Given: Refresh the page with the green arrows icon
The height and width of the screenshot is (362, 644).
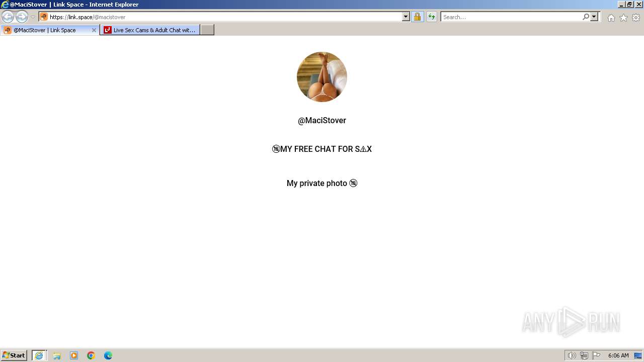Looking at the screenshot, I should coord(432,17).
